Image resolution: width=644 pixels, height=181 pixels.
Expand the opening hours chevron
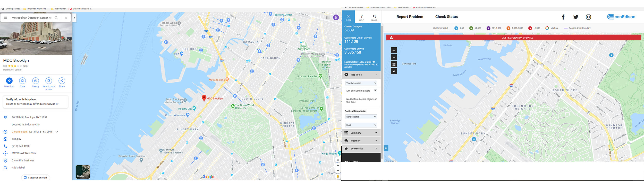tap(57, 132)
